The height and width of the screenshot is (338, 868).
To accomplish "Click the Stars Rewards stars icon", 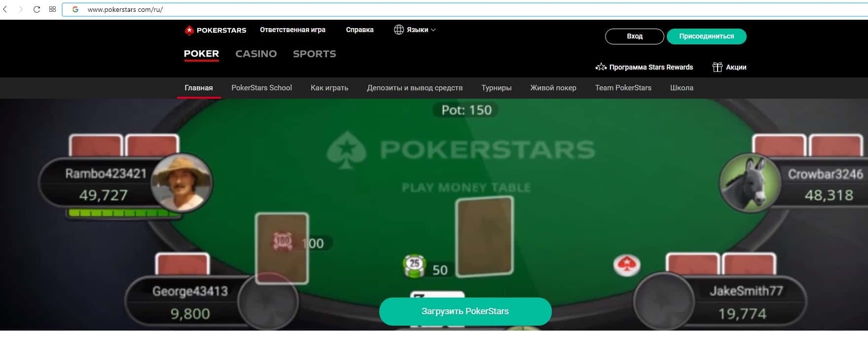I will pyautogui.click(x=601, y=67).
